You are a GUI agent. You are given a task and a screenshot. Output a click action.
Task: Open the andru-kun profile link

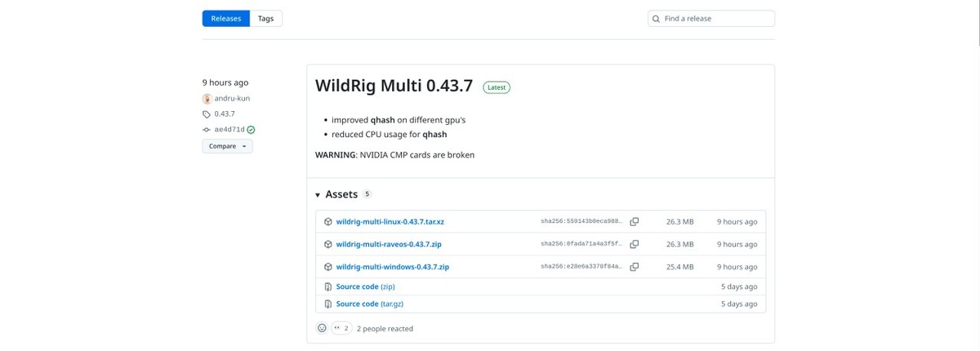coord(232,99)
